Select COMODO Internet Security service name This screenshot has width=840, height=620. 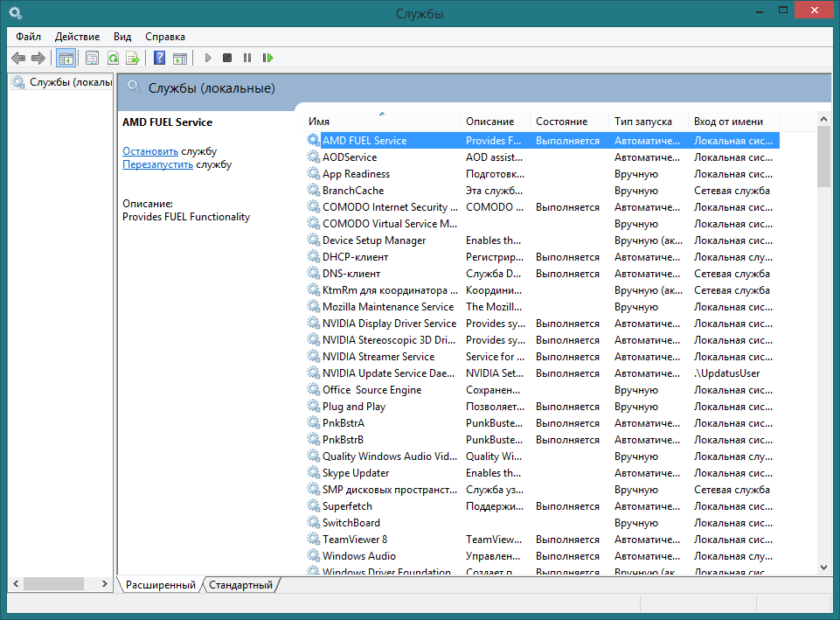coord(390,207)
